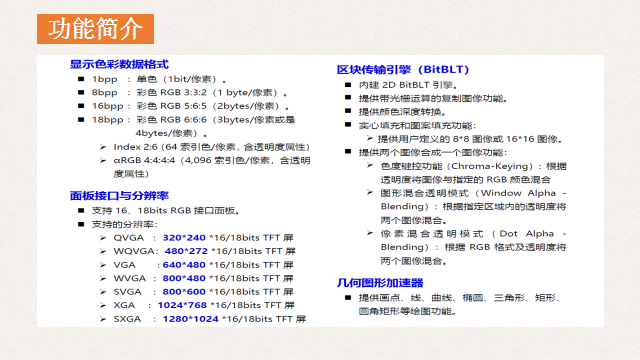Click the square bullet beside 8bpp
Screen dimensions: 640x360
[x=81, y=92]
